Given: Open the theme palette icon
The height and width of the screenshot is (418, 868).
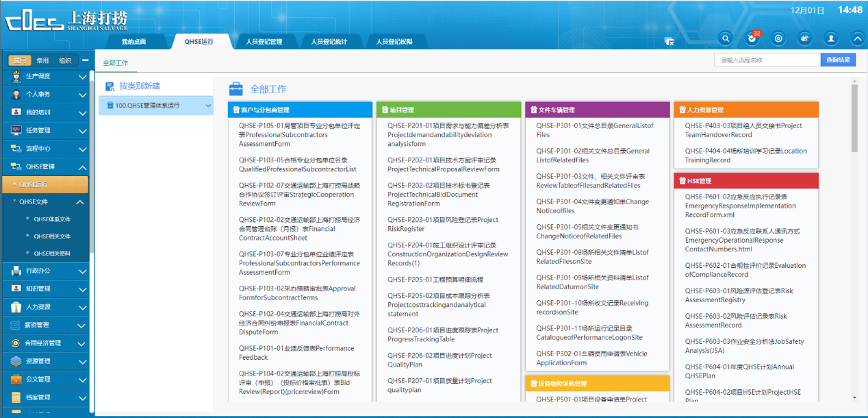Looking at the screenshot, I should (804, 39).
